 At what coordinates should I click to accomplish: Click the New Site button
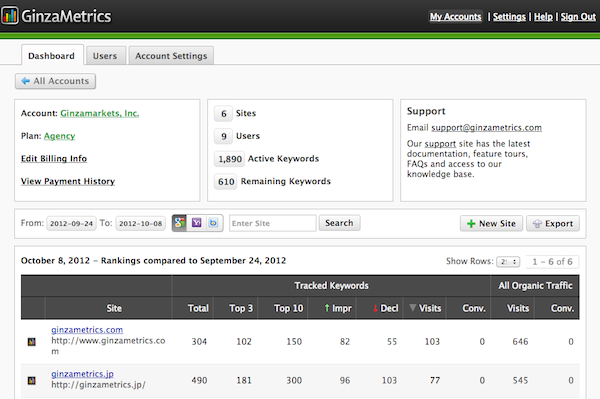point(491,223)
